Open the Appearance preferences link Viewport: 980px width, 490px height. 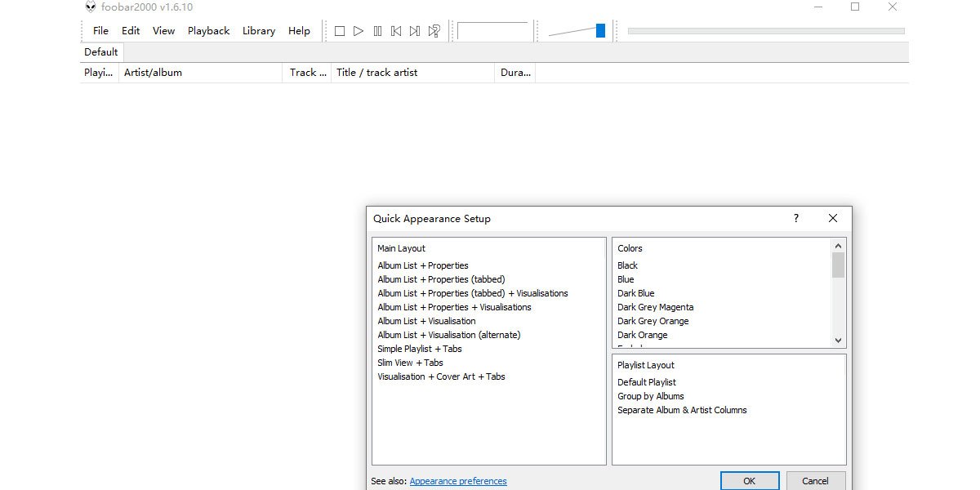click(458, 481)
